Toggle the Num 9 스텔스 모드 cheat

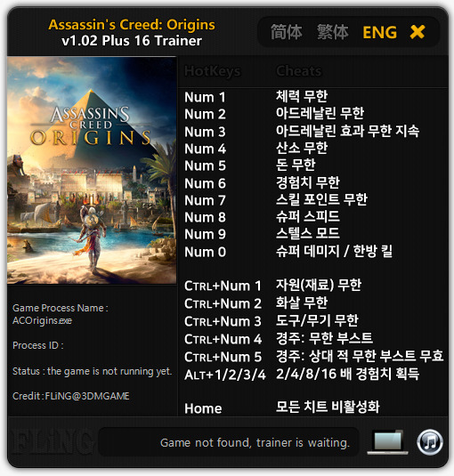[x=262, y=234]
